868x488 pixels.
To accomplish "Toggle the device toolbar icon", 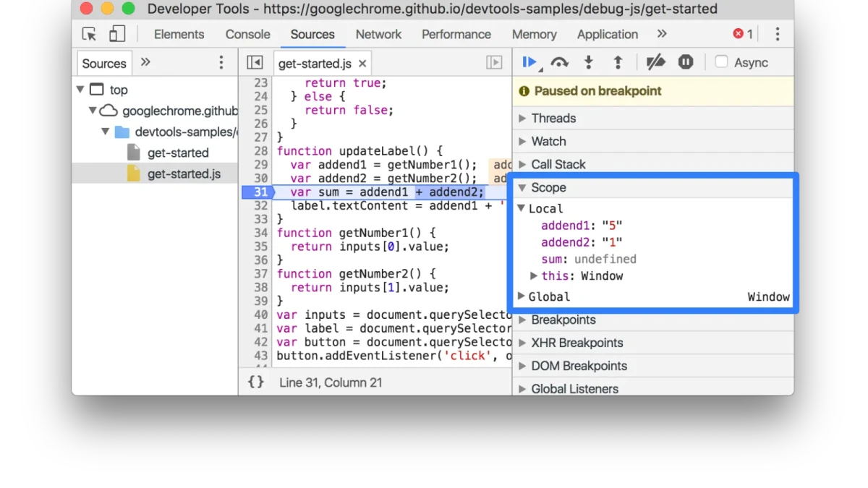I will pos(116,34).
